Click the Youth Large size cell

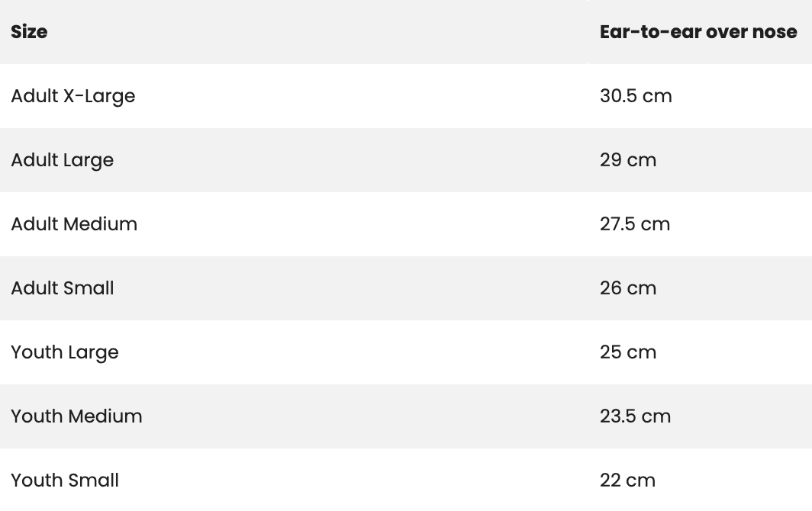pyautogui.click(x=65, y=352)
